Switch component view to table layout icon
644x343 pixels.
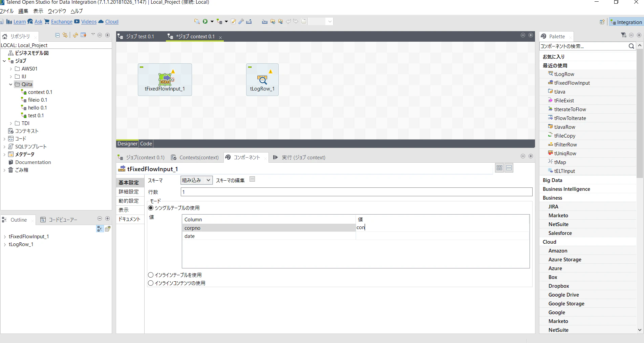[499, 168]
